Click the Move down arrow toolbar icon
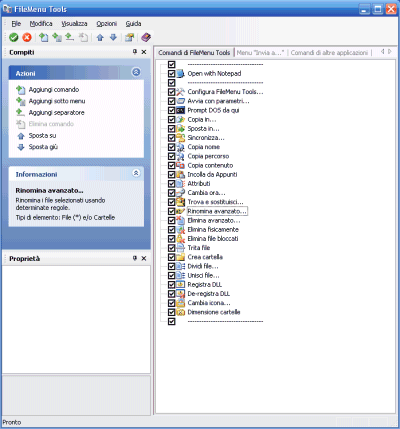400x429 pixels. pos(113,37)
